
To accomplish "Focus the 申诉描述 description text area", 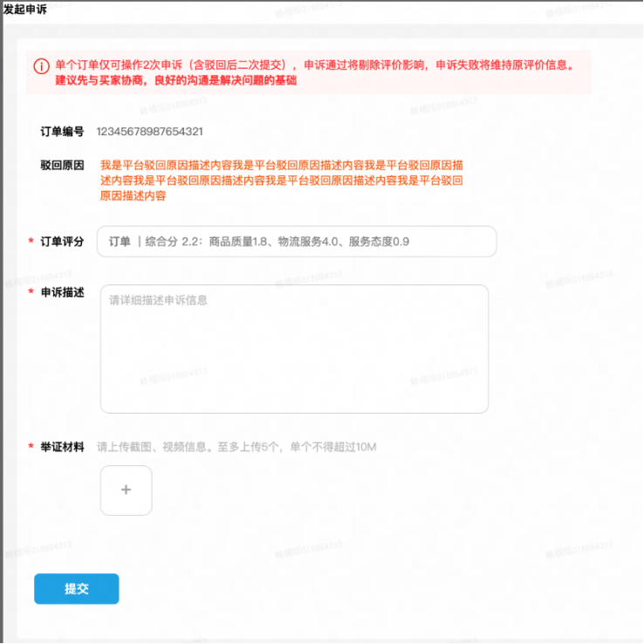I will (294, 349).
